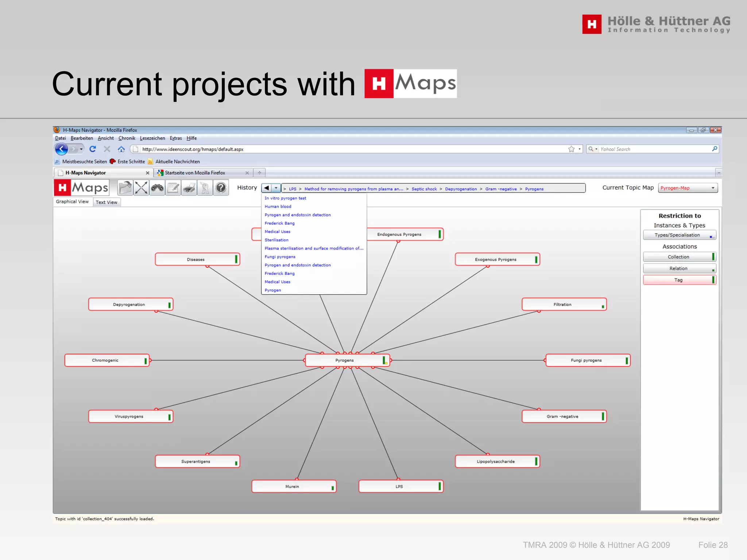Click the History back arrow button

tap(267, 188)
